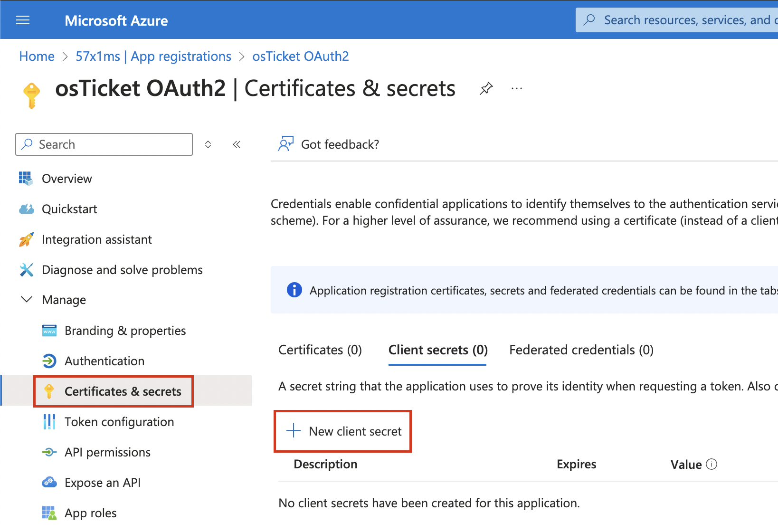
Task: Switch to the Certificates tab
Action: tap(320, 350)
